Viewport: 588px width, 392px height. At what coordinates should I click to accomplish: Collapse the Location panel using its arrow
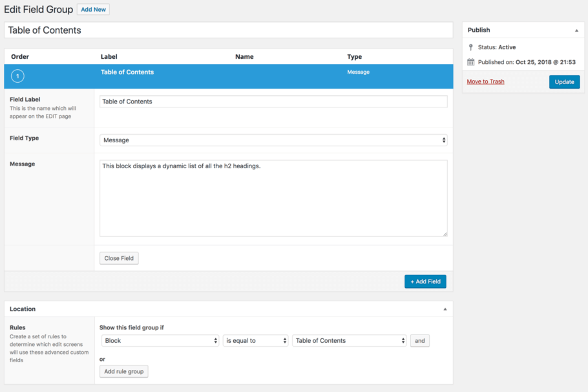(445, 309)
